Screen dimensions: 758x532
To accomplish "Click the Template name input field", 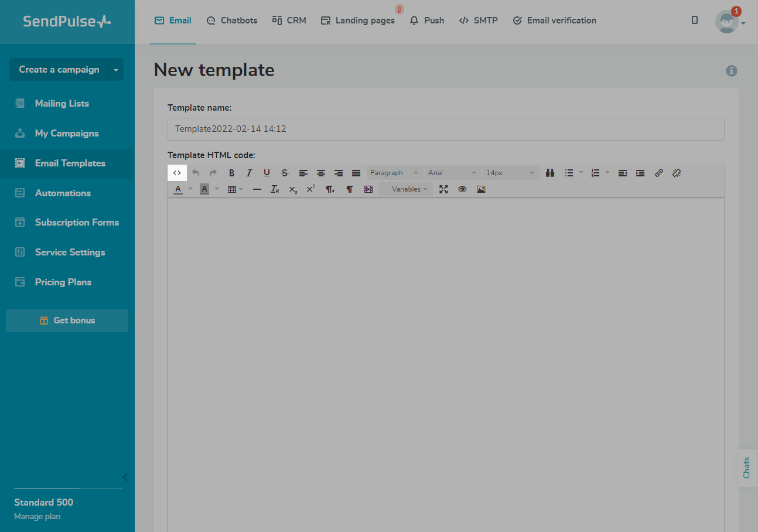I will [446, 129].
